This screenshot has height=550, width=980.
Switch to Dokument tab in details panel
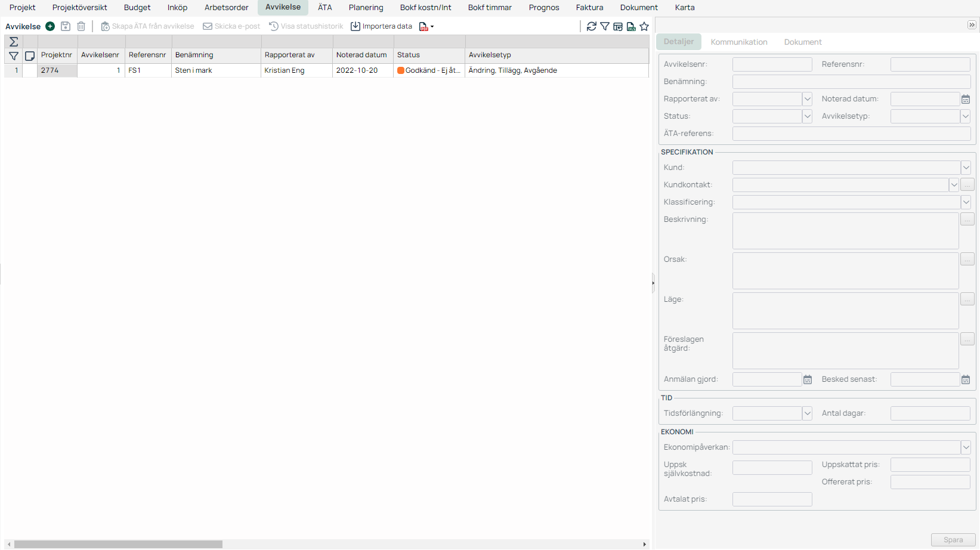point(803,42)
